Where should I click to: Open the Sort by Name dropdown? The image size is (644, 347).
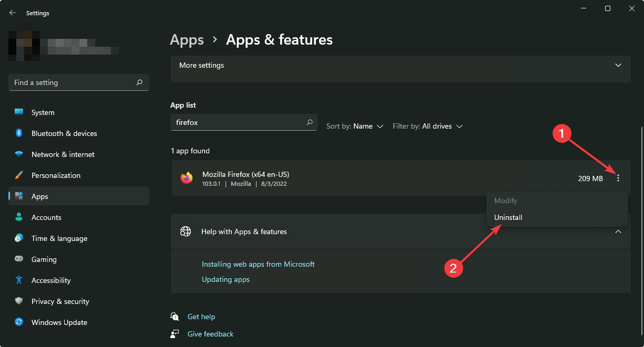(x=355, y=127)
